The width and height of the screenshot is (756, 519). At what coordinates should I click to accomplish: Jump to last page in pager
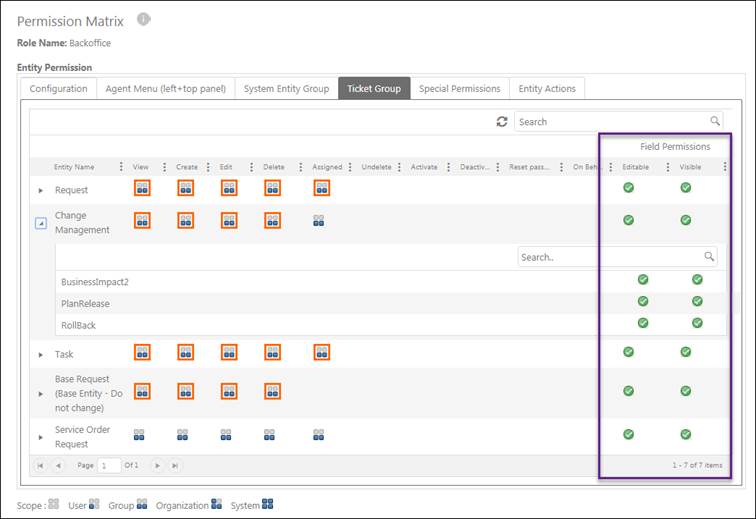click(x=175, y=466)
